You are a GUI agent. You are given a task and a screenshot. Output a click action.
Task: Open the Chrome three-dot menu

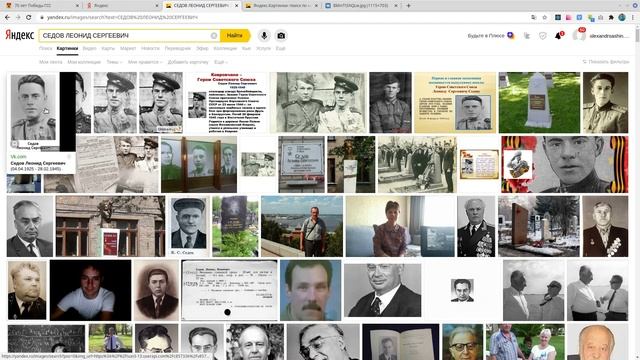(633, 18)
